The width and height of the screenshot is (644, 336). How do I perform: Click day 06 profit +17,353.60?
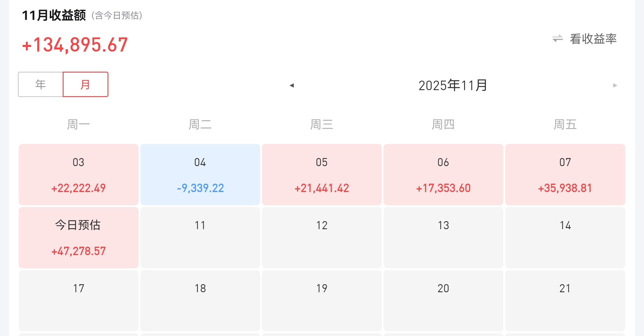[x=443, y=174]
